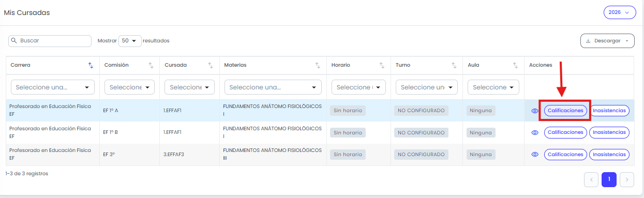Click the EF 1º A commission cell
The width and height of the screenshot is (644, 198).
point(129,111)
